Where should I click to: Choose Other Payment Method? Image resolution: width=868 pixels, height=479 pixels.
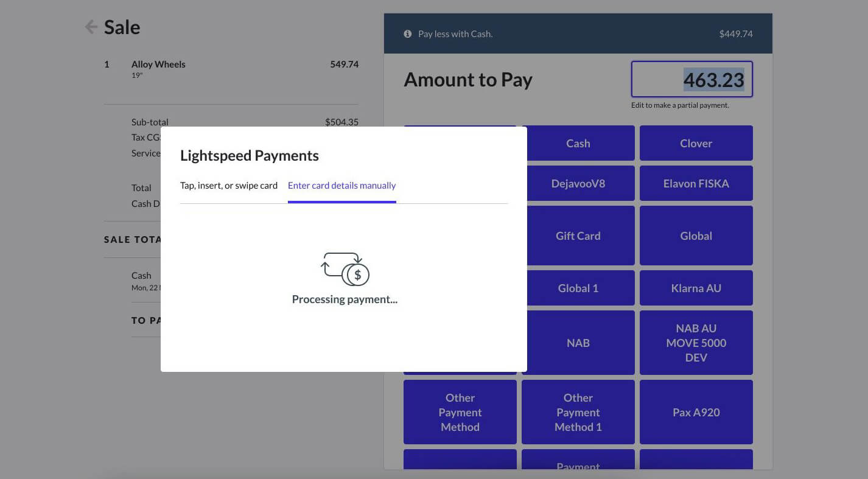click(x=460, y=412)
